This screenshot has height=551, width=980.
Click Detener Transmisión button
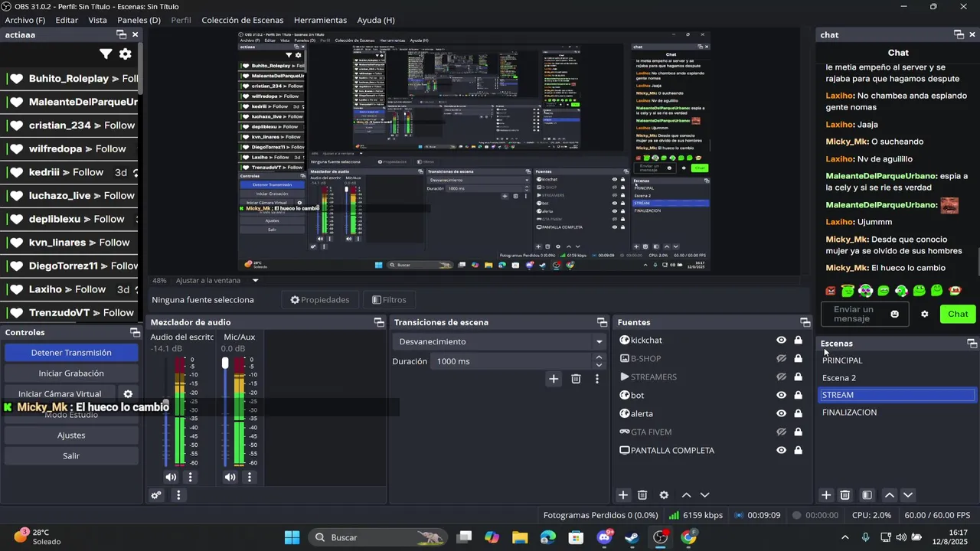pyautogui.click(x=71, y=353)
